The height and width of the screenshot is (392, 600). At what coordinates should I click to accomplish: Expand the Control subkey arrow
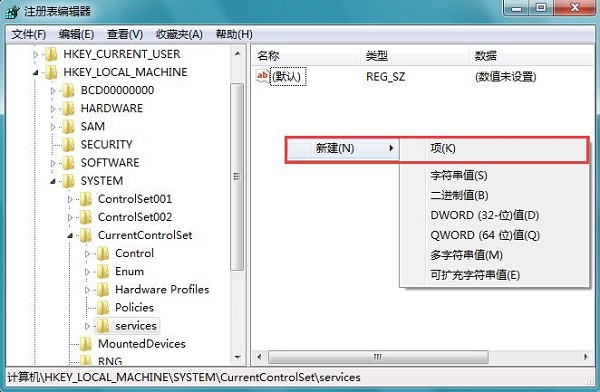click(x=87, y=254)
